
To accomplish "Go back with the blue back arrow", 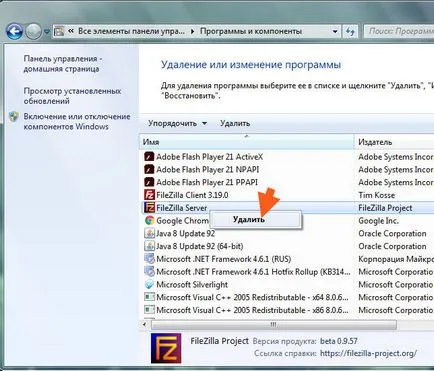I will (x=14, y=32).
